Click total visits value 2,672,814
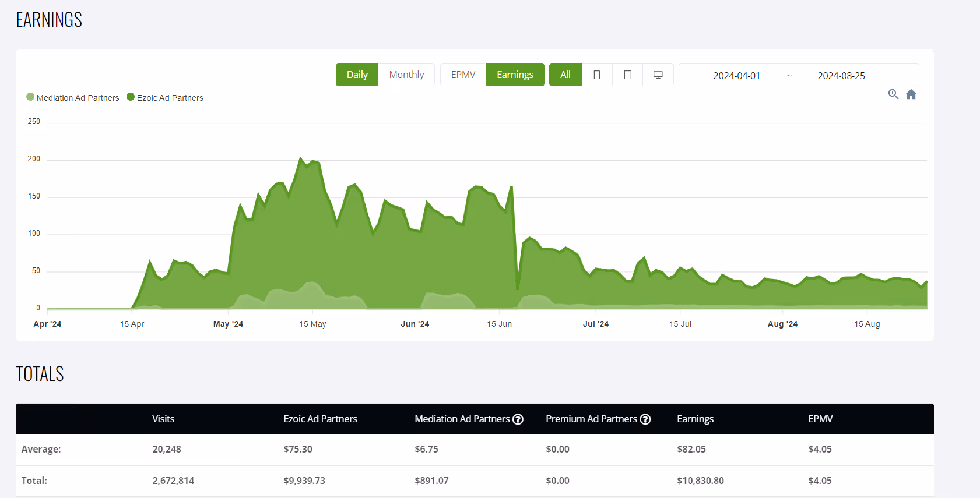This screenshot has height=498, width=980. (173, 481)
